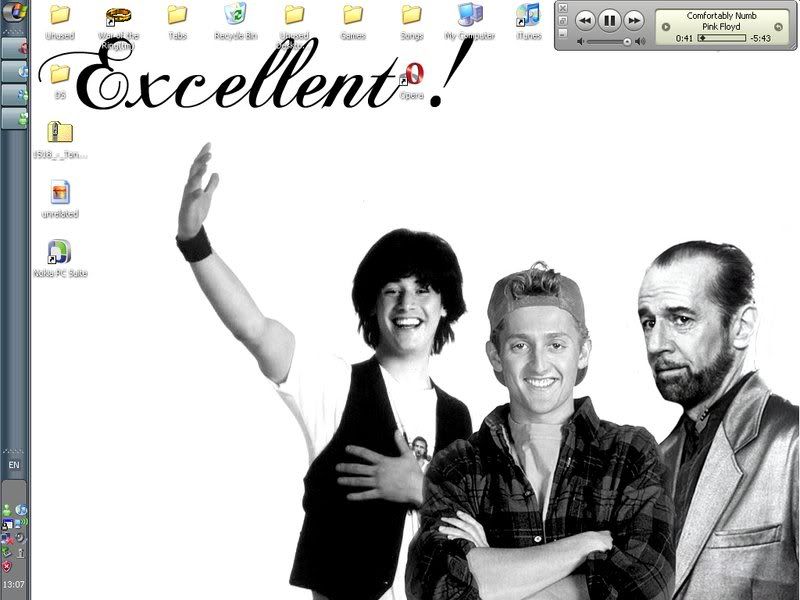Go to previous track in iTunes
The image size is (800, 600).
(585, 20)
